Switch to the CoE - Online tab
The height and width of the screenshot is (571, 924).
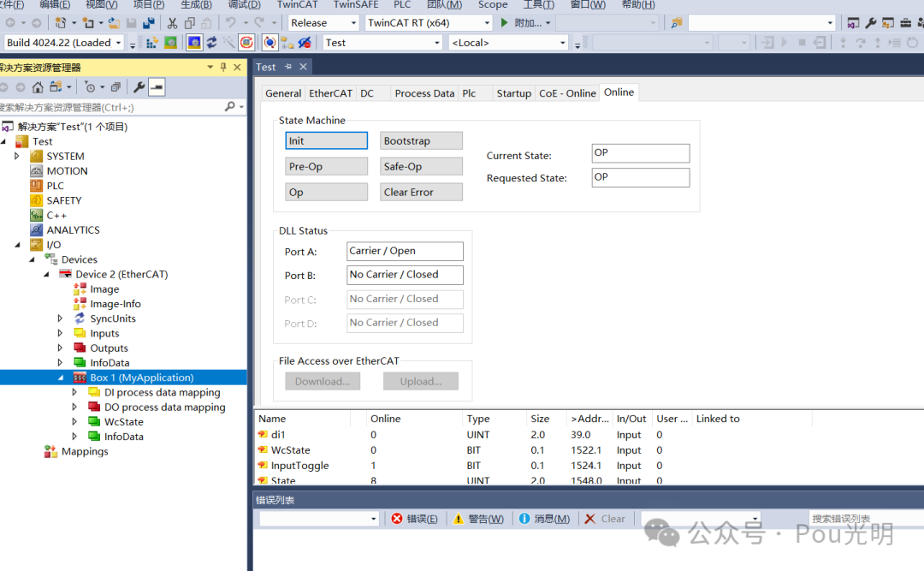(x=567, y=93)
